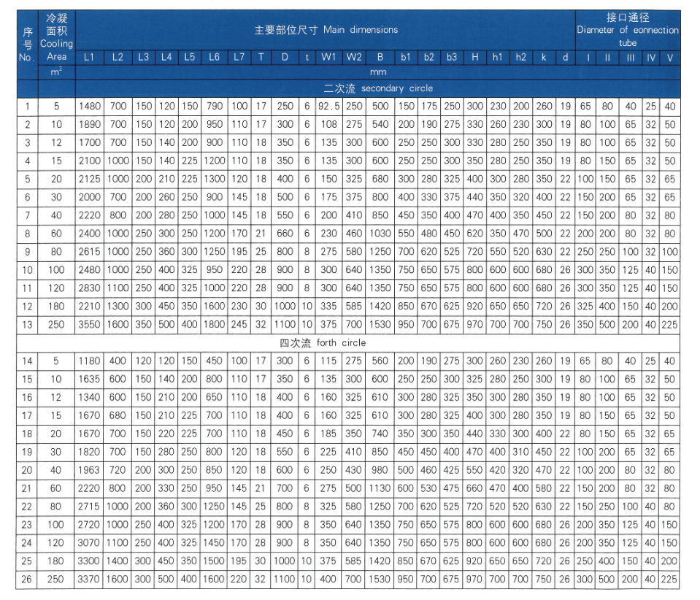Select the 'secondary circle' section row
Screen dimensions: 700x600
point(378,88)
